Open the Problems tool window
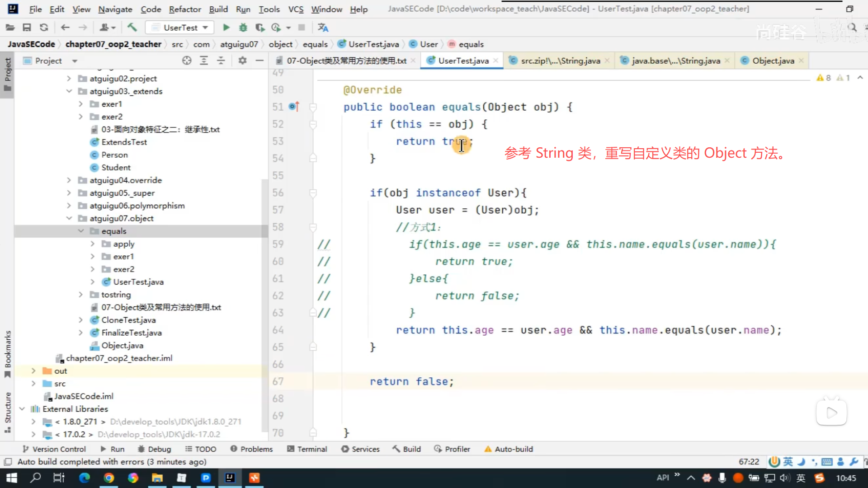Screen dimensions: 868x488 (251, 449)
